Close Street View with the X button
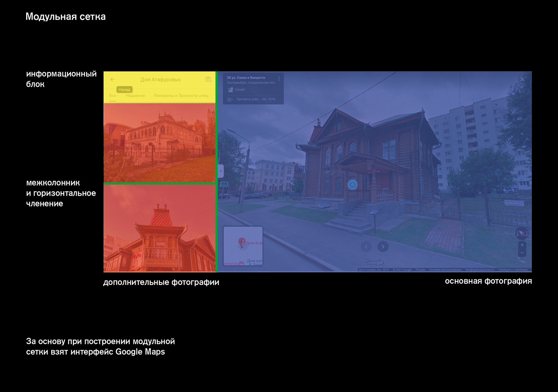The width and height of the screenshot is (558, 392). pyautogui.click(x=522, y=79)
